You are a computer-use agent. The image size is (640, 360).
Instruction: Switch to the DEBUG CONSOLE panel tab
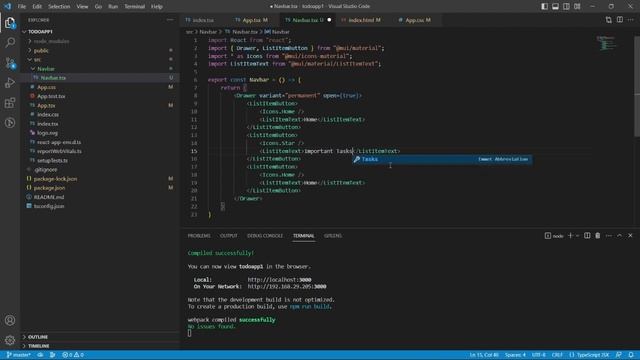(x=265, y=236)
